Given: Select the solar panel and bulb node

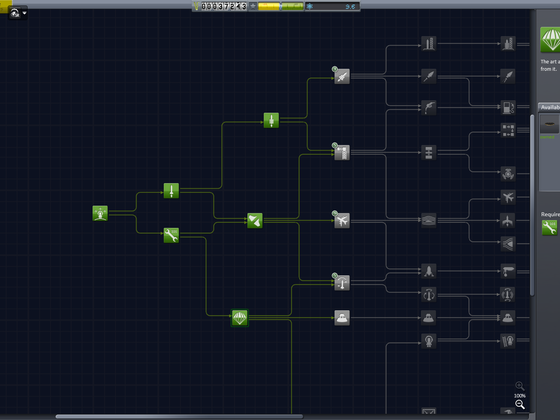Looking at the screenshot, I should 508,340.
